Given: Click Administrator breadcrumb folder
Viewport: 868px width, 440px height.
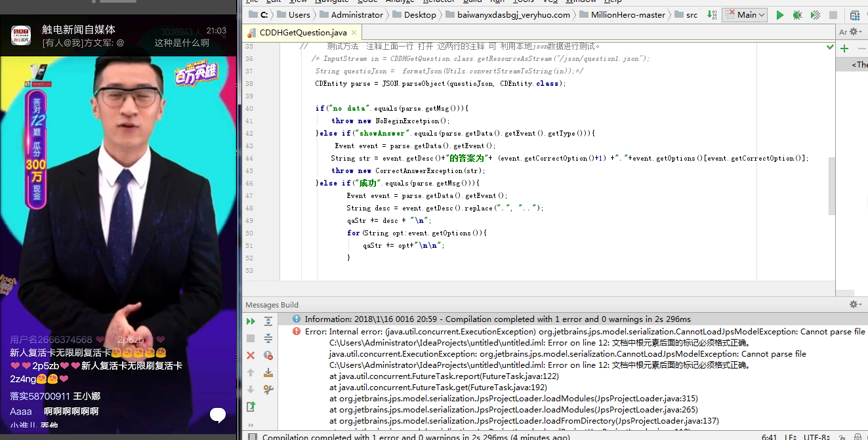Looking at the screenshot, I should (x=351, y=14).
